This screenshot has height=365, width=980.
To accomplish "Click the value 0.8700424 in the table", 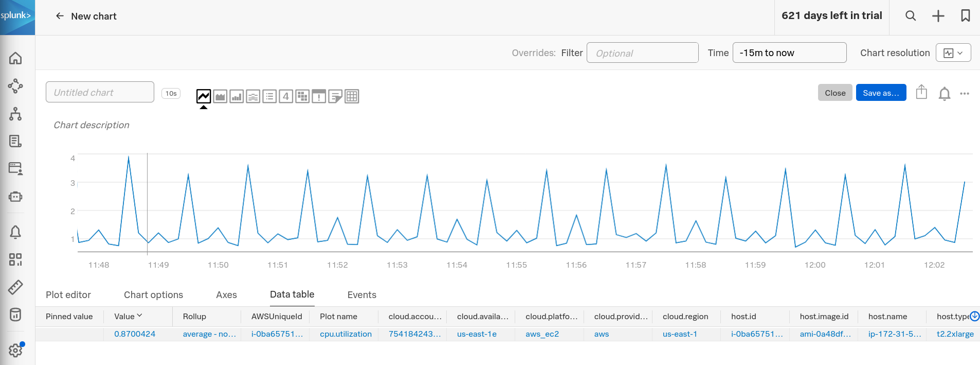I will tap(135, 334).
